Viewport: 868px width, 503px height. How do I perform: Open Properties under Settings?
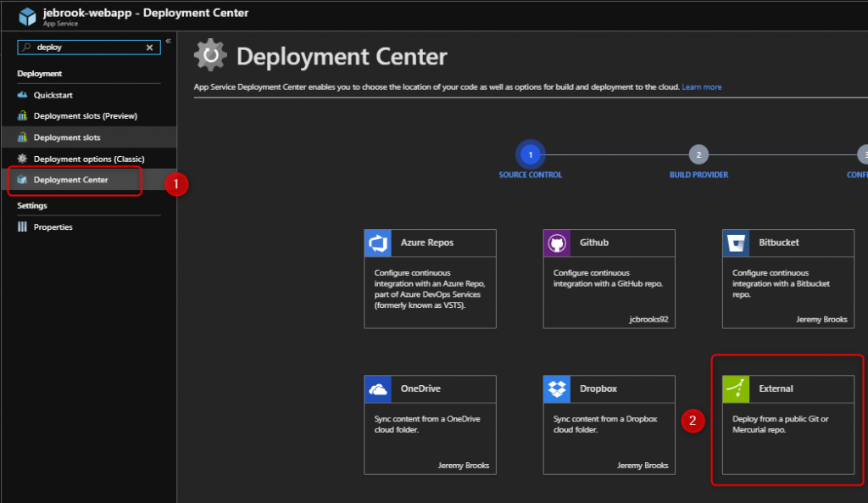tap(53, 227)
